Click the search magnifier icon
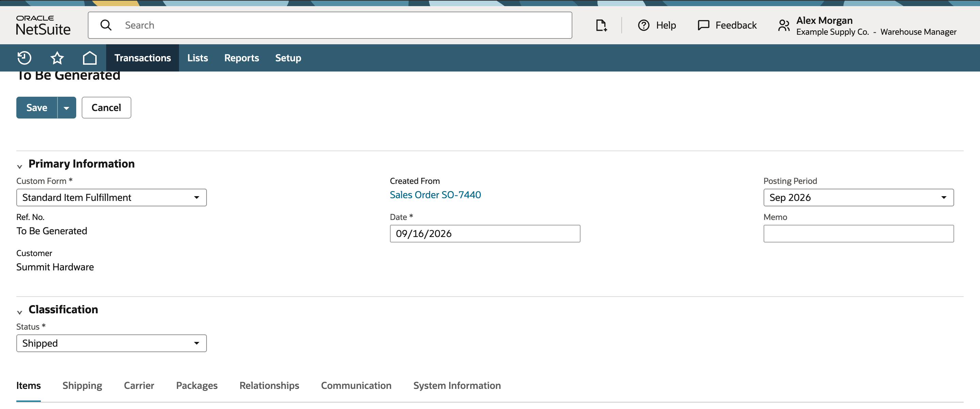The image size is (980, 409). pos(106,25)
